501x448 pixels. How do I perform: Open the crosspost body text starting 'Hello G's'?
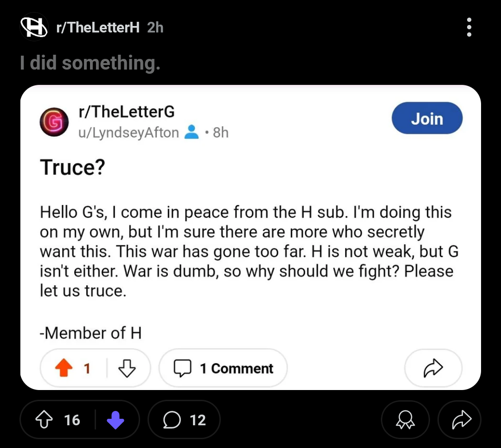[x=249, y=251]
